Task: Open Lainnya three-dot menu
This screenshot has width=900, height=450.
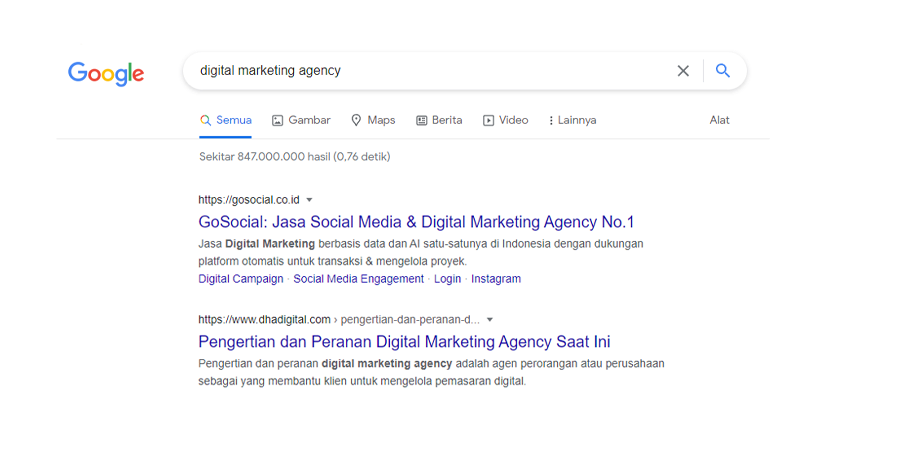Action: [551, 120]
